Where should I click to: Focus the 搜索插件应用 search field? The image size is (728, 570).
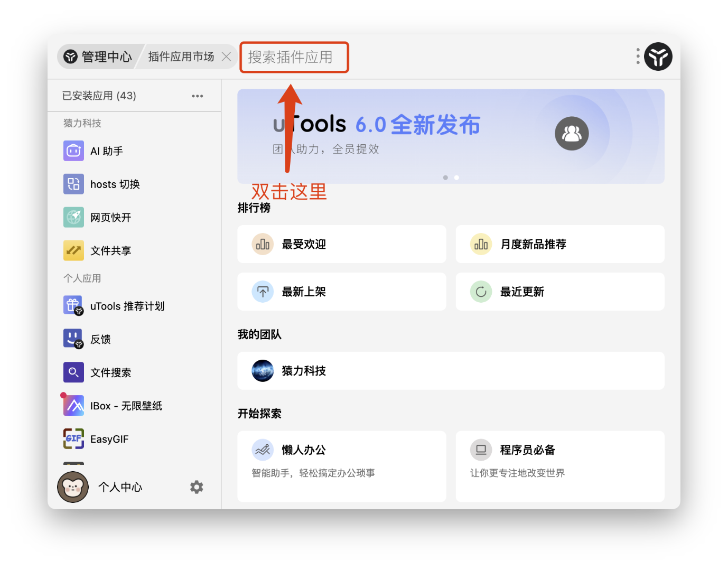tap(294, 57)
